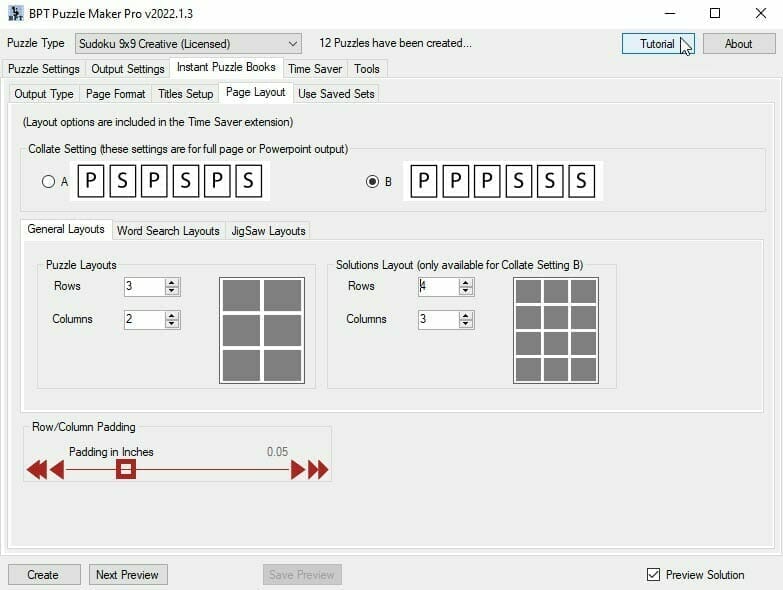Maximize the BPT Puzzle Maker window
Screen dimensions: 783x590
[715, 13]
